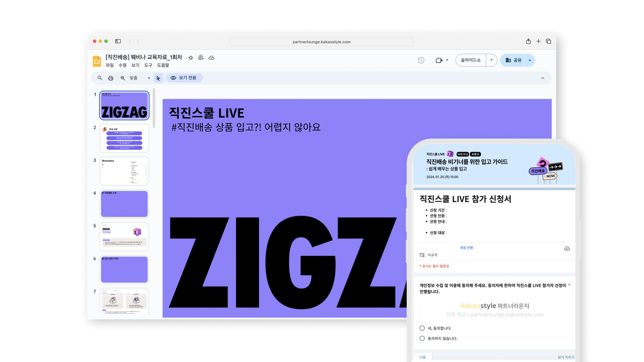Click the browser share icon
Screen dimensions: 644x362
coord(528,41)
